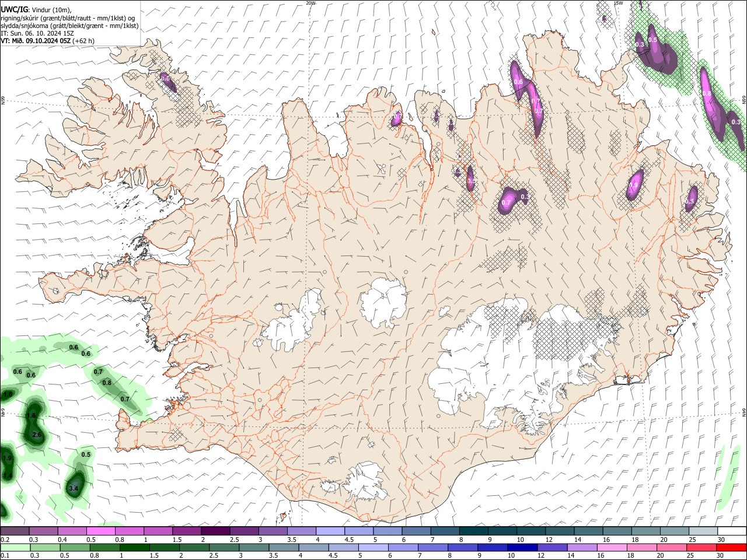The width and height of the screenshot is (747, 560).
Task: Click the bright pink 0.5 swatch in top legend row
Action: pos(101,531)
